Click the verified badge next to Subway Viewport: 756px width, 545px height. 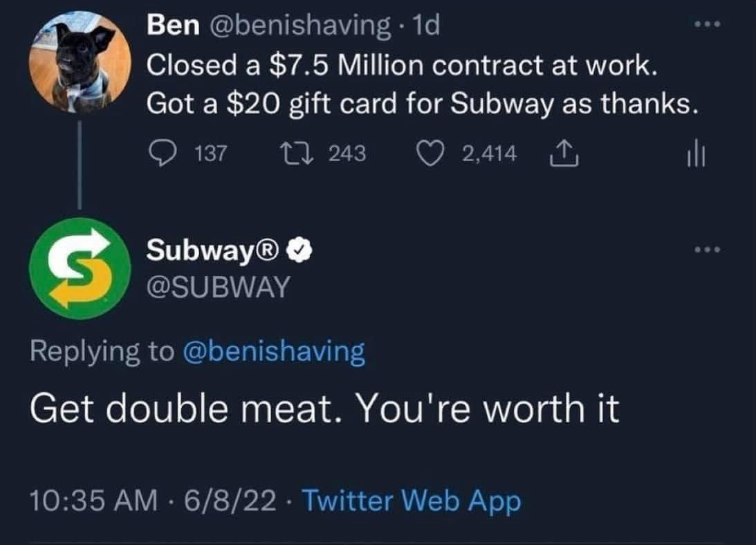(299, 250)
